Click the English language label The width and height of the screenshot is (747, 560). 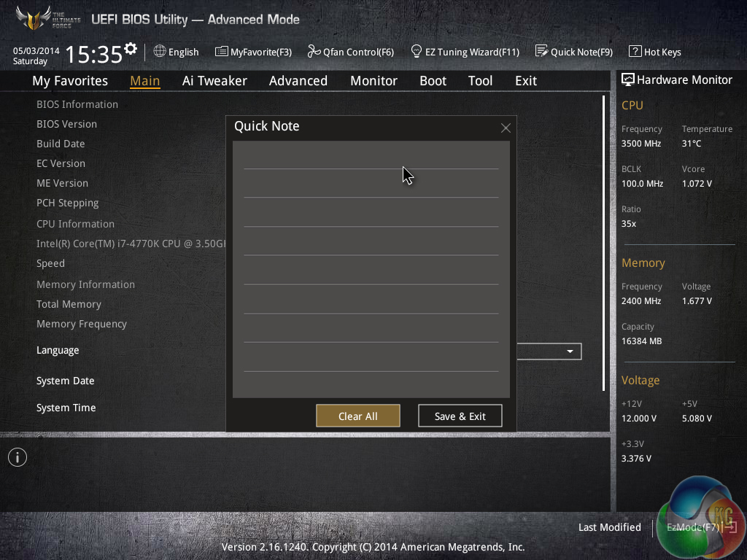coord(183,52)
